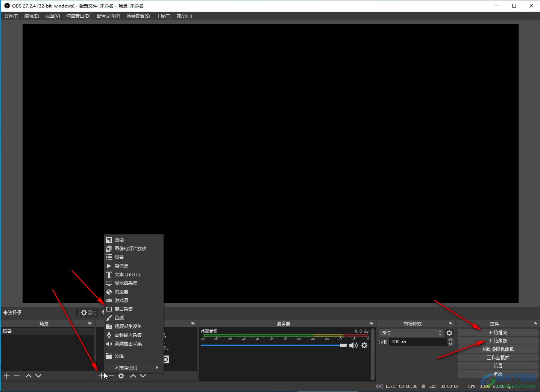Image resolution: width=540 pixels, height=392 pixels.
Task: Move scene up arrow in Scenes panel
Action: coord(28,376)
